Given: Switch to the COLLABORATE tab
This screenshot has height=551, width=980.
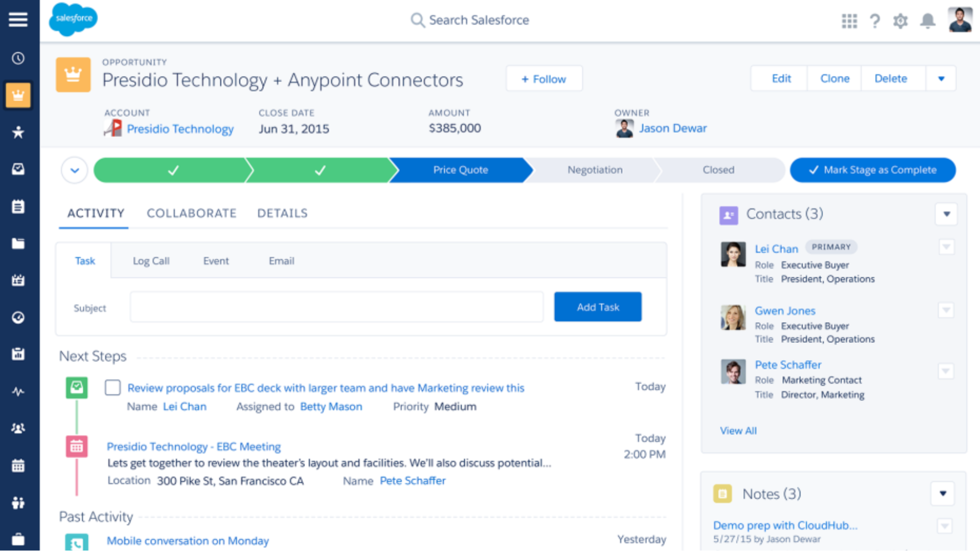Looking at the screenshot, I should 191,213.
